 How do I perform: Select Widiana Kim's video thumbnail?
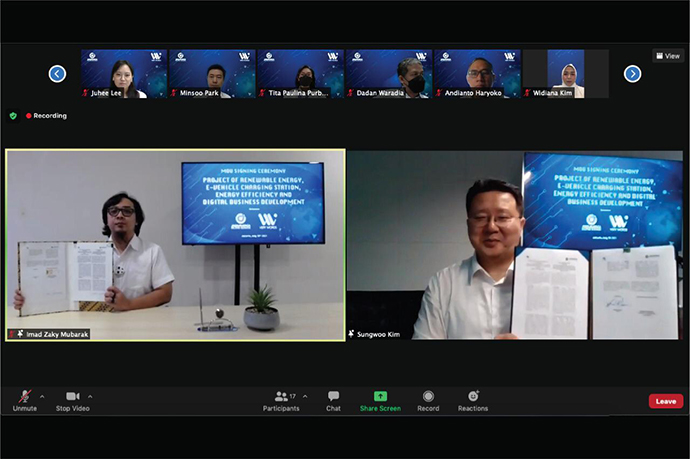pos(565,73)
